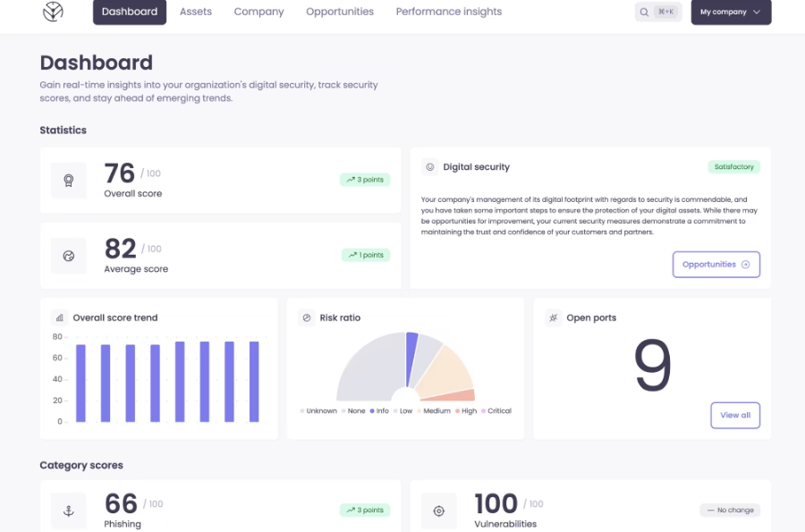Image resolution: width=805 pixels, height=532 pixels.
Task: Click the Average score 1 points badge
Action: (x=366, y=255)
